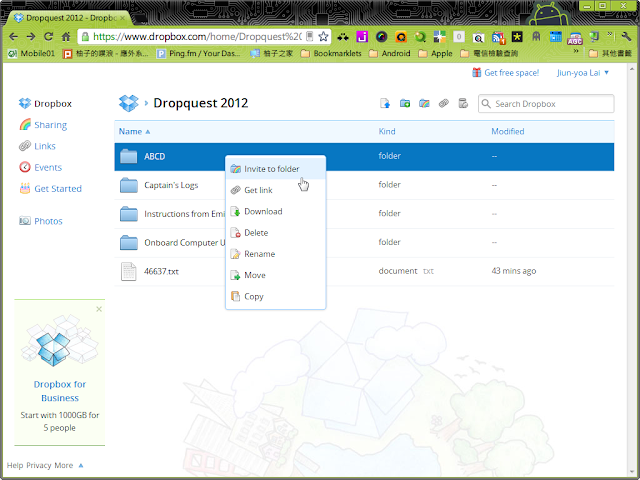The height and width of the screenshot is (480, 640).
Task: Click the Dropquest 2012 browser tab
Action: [x=69, y=18]
